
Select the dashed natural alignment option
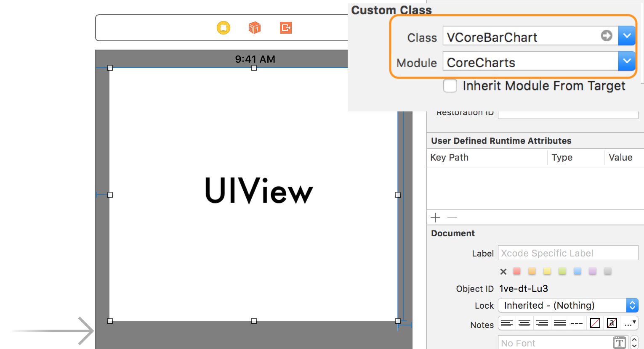577,323
